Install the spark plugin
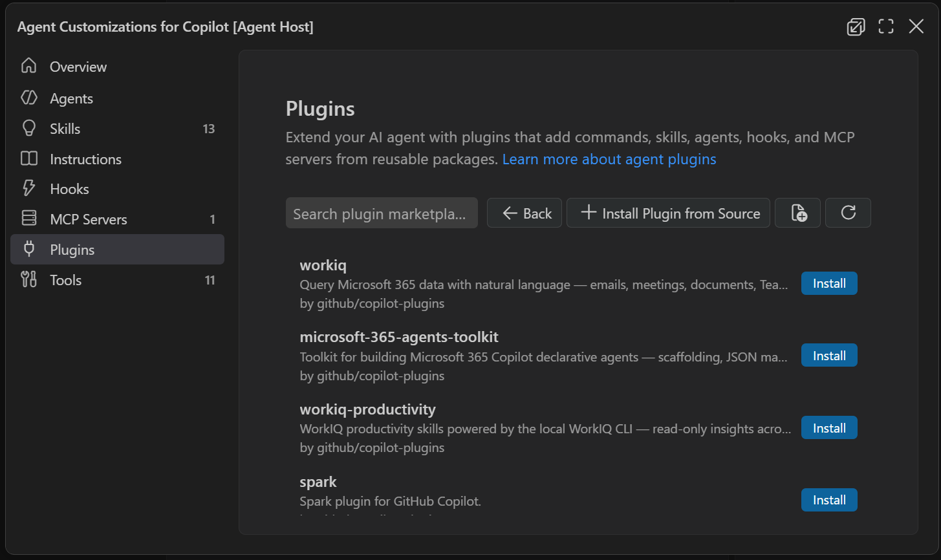The image size is (941, 560). coord(829,500)
